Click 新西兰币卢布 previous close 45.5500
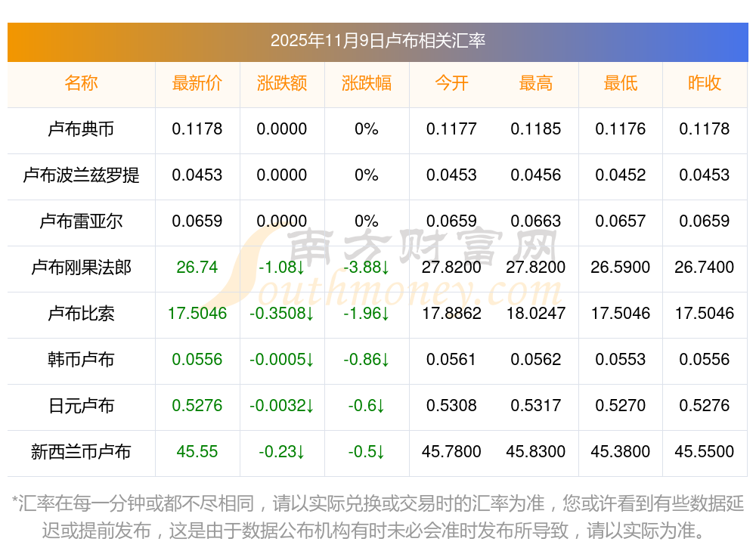756x554 pixels. (x=705, y=452)
